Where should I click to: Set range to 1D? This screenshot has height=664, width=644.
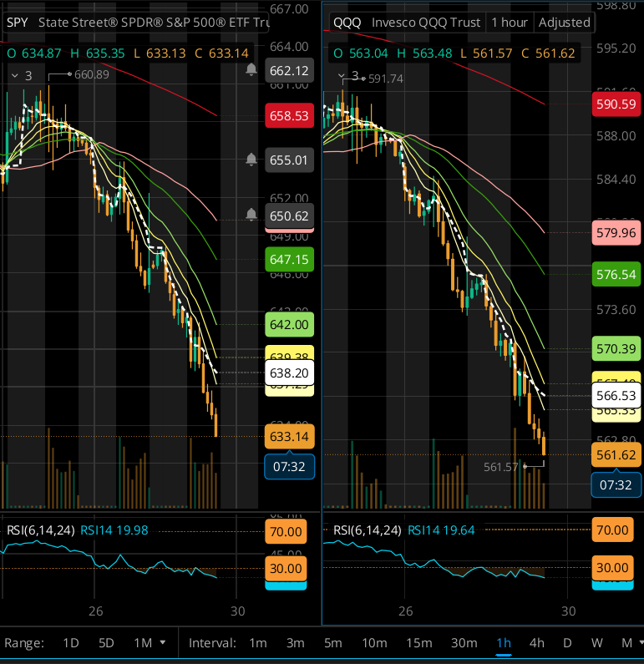coord(71,643)
